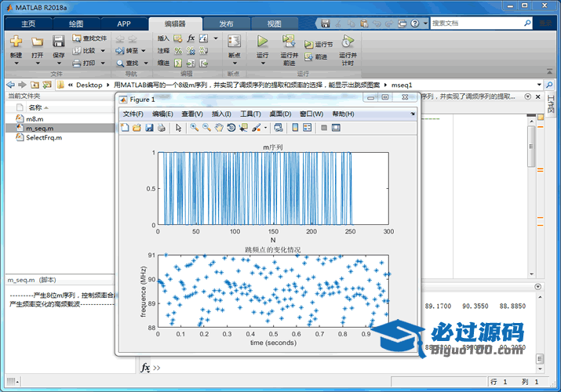
Task: Switch to the 发布 Publish tab
Action: tap(226, 24)
